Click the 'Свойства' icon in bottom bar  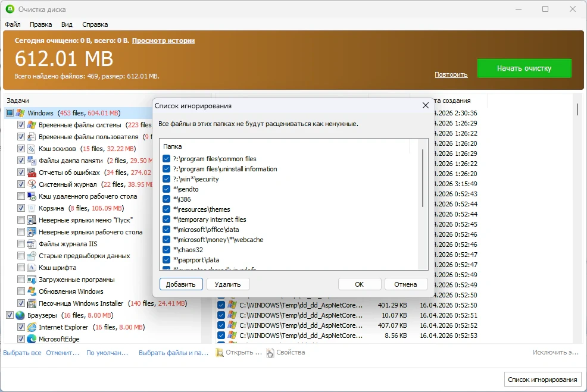point(270,352)
